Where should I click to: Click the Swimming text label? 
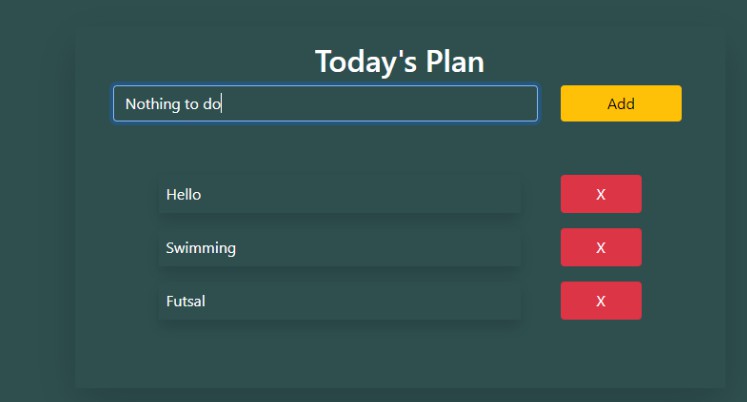click(x=201, y=248)
